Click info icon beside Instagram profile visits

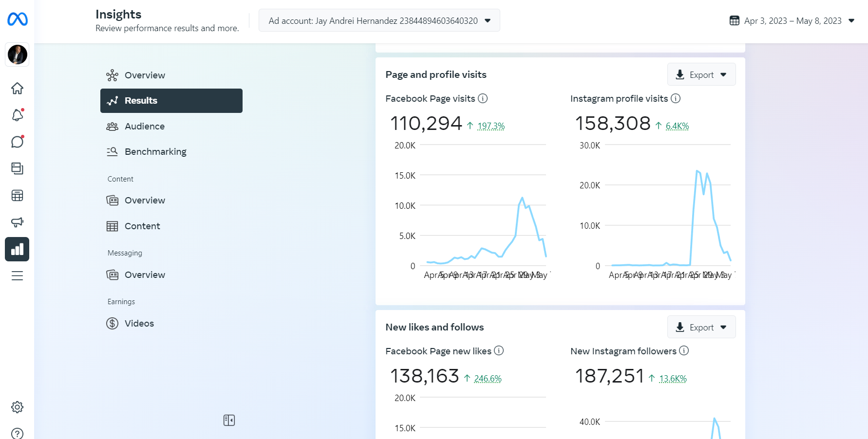[x=676, y=98]
